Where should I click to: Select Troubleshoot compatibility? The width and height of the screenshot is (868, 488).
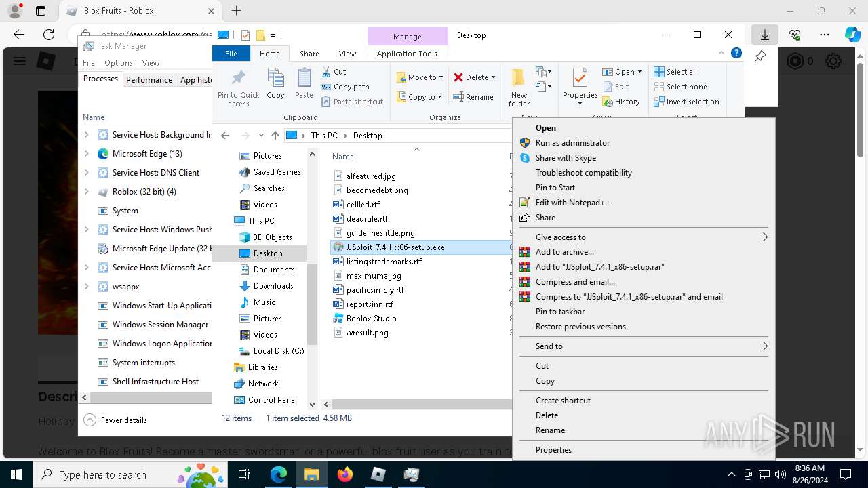click(x=583, y=173)
